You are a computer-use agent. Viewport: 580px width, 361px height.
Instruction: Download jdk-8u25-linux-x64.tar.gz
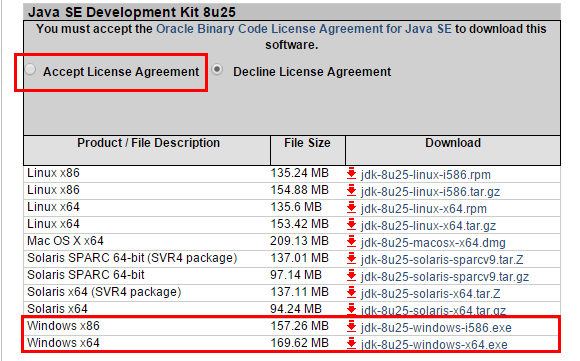point(428,226)
